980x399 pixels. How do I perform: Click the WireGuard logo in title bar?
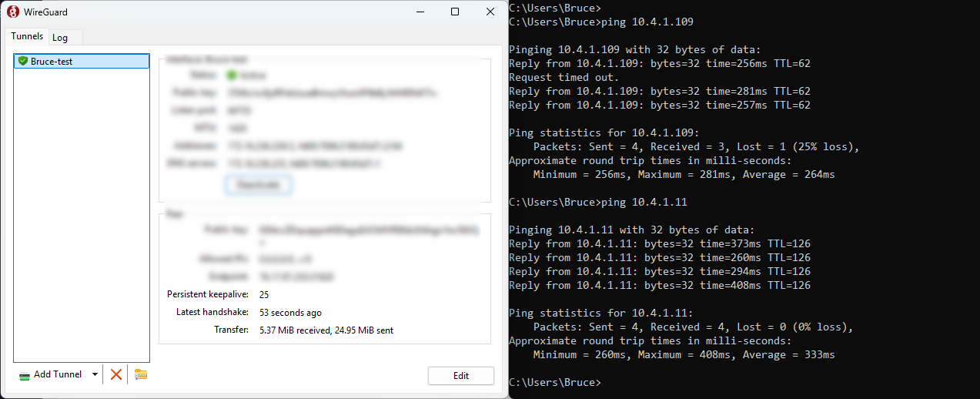(12, 12)
